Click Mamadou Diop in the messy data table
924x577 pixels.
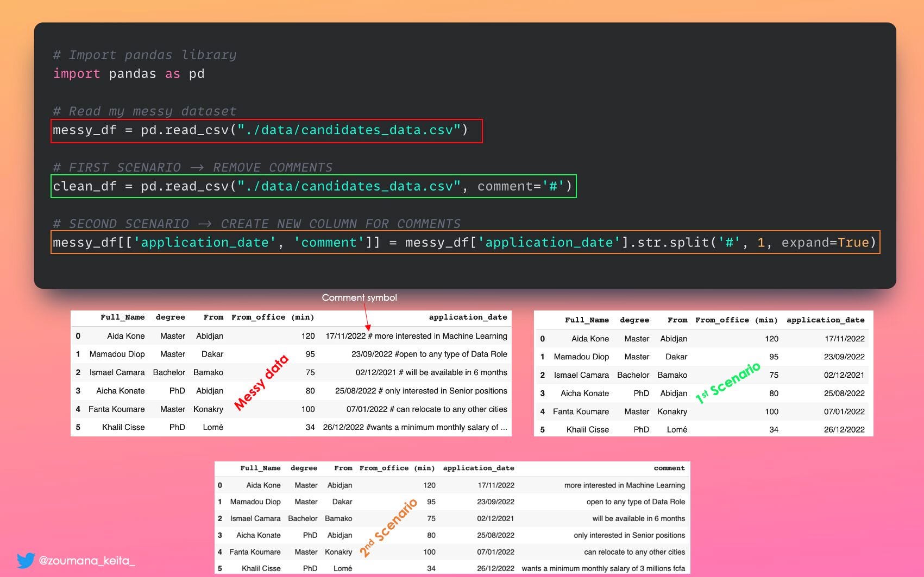point(117,354)
